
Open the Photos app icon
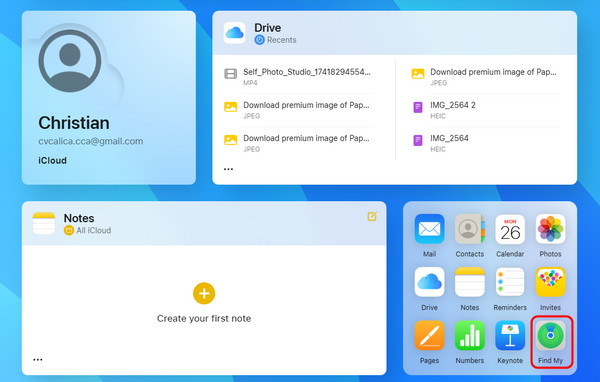coord(550,229)
